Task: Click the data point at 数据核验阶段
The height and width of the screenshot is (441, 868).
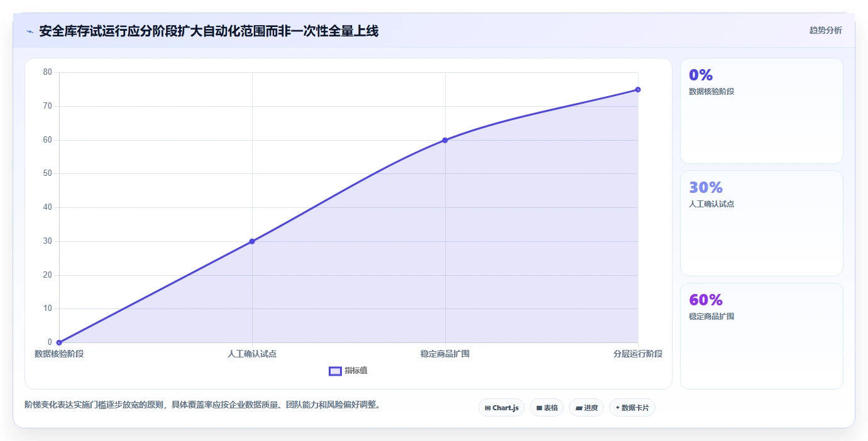Action: 59,342
